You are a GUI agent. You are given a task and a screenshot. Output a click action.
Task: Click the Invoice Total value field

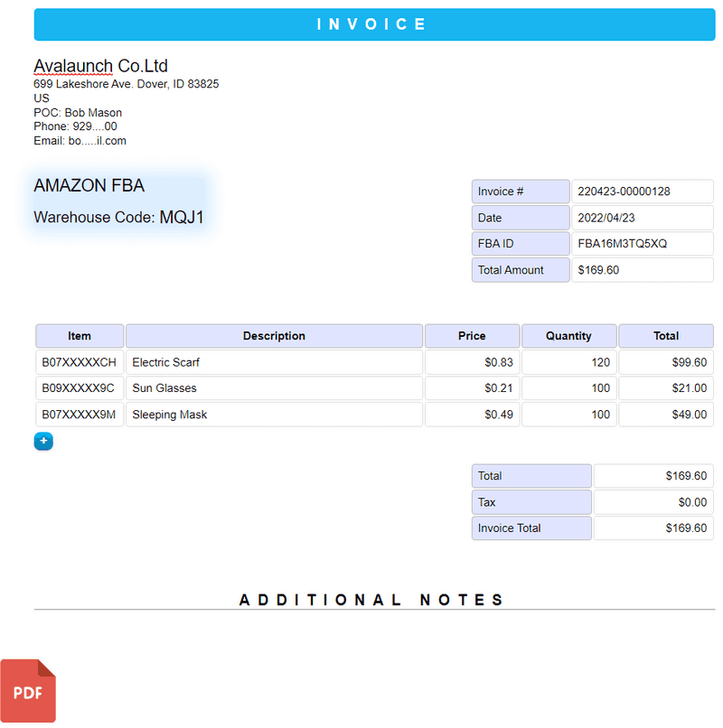coord(653,527)
